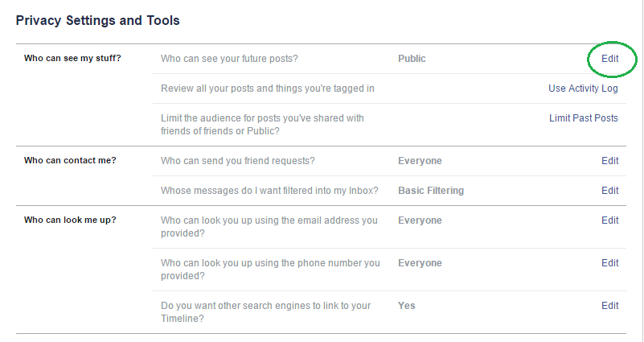Viewport: 644px width, 342px height.
Task: Click the "Who can contact me?" section header
Action: pos(70,161)
